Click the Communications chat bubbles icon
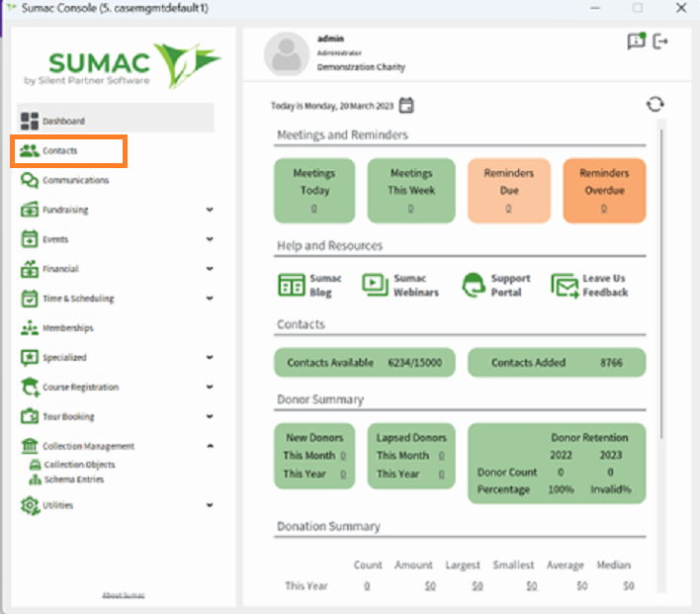Image resolution: width=700 pixels, height=614 pixels. click(30, 180)
